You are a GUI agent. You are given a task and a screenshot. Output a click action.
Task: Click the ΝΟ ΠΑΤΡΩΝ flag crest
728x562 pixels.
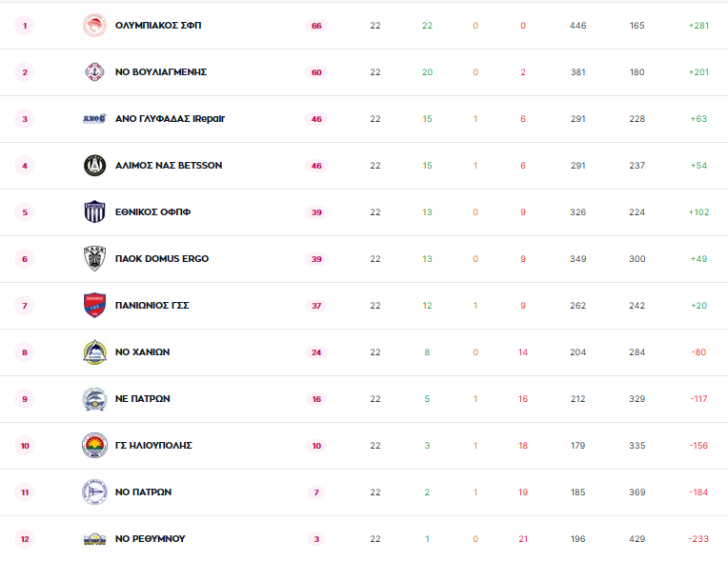(x=94, y=492)
